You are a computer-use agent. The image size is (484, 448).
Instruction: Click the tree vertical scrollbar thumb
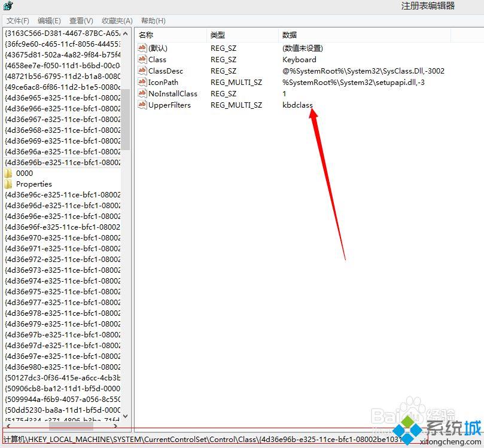tap(125, 120)
